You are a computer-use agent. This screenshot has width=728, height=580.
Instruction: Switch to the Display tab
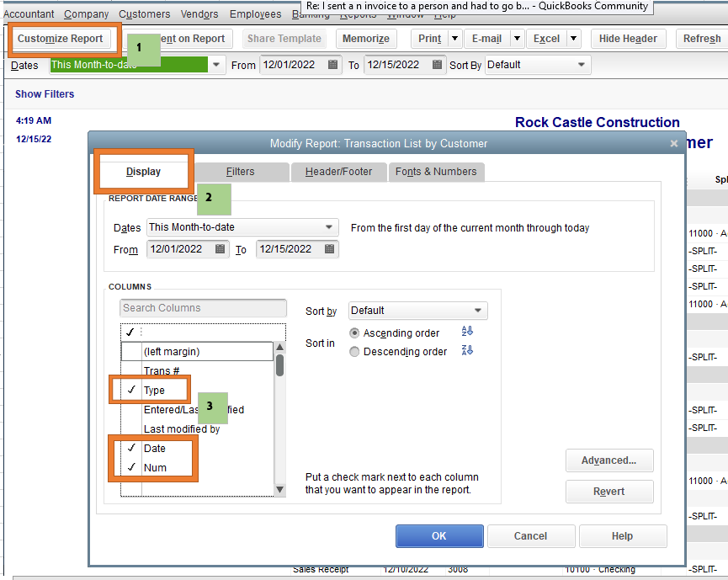[x=143, y=172]
